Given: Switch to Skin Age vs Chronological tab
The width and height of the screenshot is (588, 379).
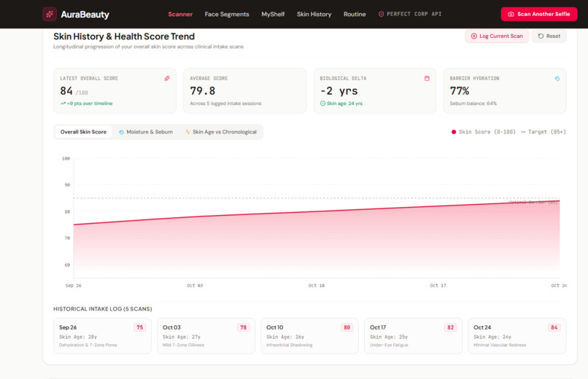Looking at the screenshot, I should (221, 132).
